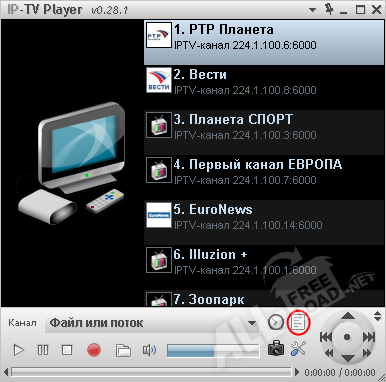Click the TV set illustration in video area

[71, 163]
